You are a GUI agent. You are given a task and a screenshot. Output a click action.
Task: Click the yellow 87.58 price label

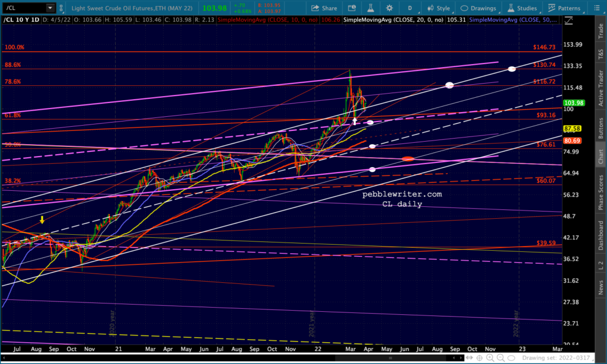(x=572, y=129)
